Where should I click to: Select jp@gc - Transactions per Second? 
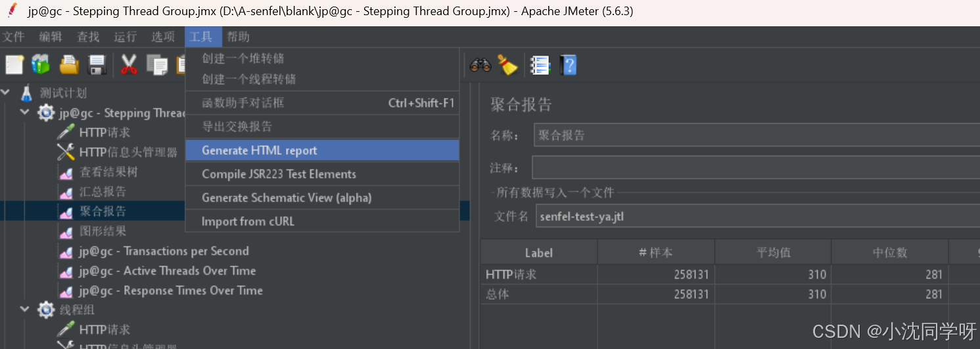[x=164, y=251]
